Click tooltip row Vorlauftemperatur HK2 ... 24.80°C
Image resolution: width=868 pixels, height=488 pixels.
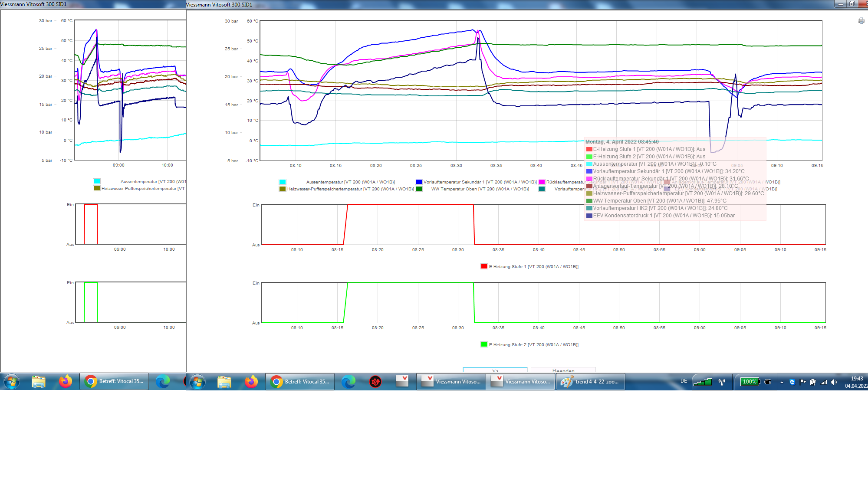657,208
